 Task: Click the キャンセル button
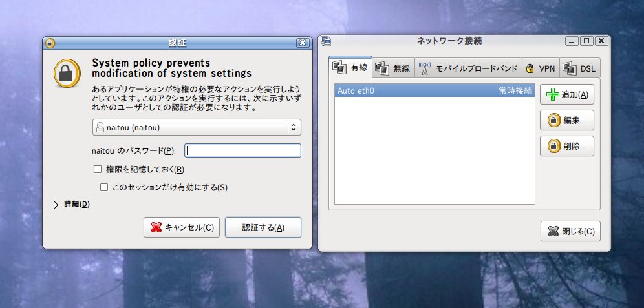click(182, 228)
